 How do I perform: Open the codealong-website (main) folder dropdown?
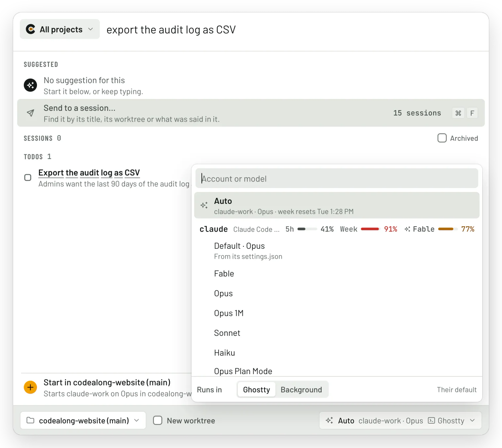(83, 420)
